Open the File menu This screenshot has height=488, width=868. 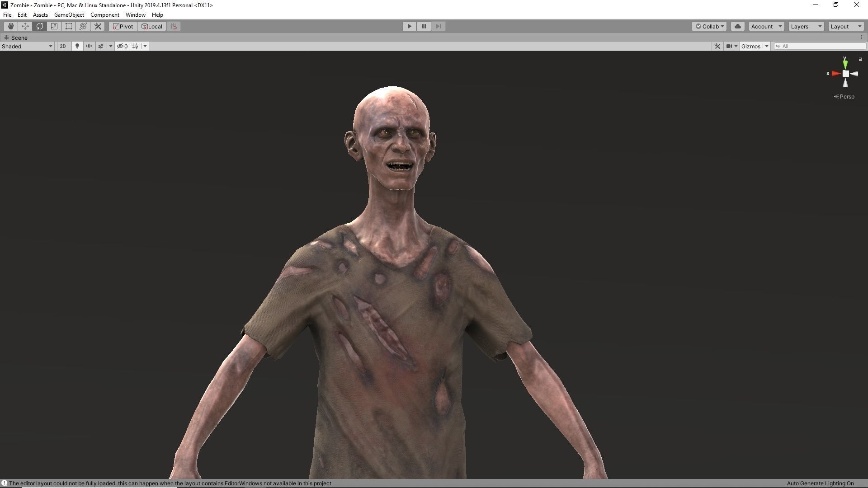coord(7,15)
